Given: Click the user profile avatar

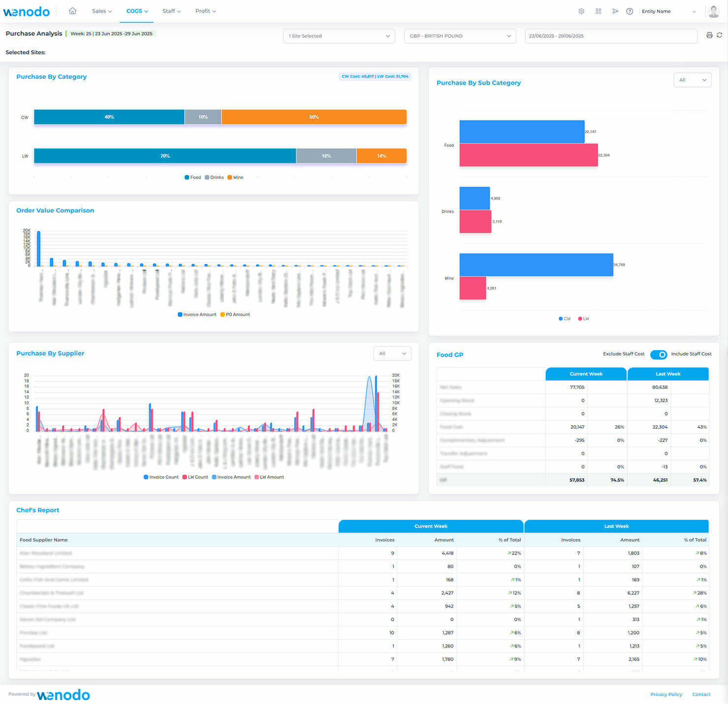Looking at the screenshot, I should pyautogui.click(x=714, y=11).
